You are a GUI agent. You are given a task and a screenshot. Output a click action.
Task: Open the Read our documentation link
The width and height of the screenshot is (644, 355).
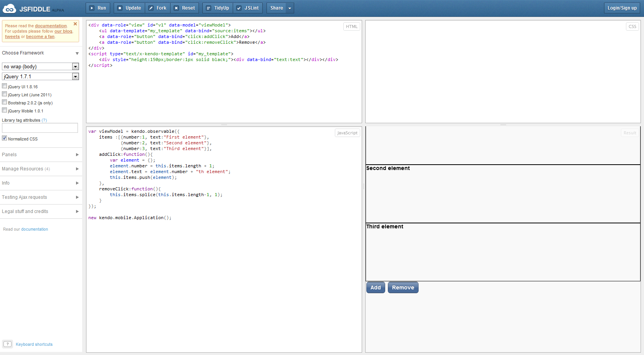click(35, 230)
